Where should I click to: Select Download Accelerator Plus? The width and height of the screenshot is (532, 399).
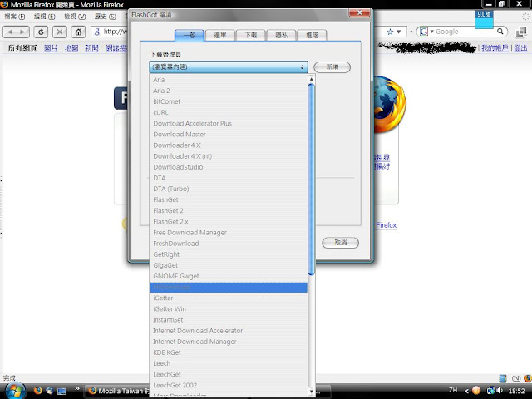pyautogui.click(x=229, y=124)
